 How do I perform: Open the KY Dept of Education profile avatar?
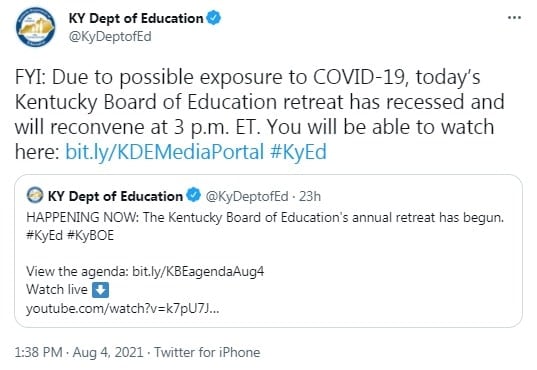[35, 27]
